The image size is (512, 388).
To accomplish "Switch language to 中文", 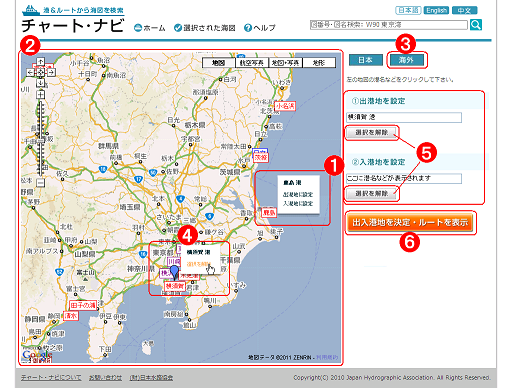I will [465, 10].
